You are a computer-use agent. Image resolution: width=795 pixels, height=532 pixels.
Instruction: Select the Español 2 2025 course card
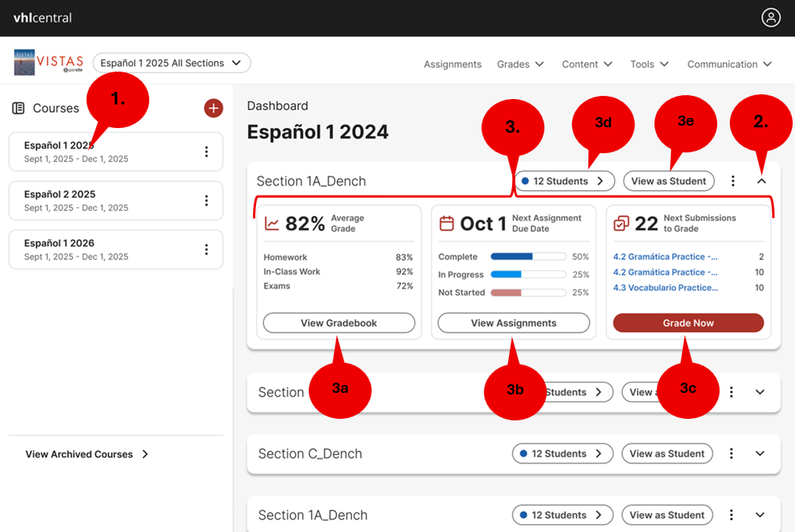click(x=115, y=200)
